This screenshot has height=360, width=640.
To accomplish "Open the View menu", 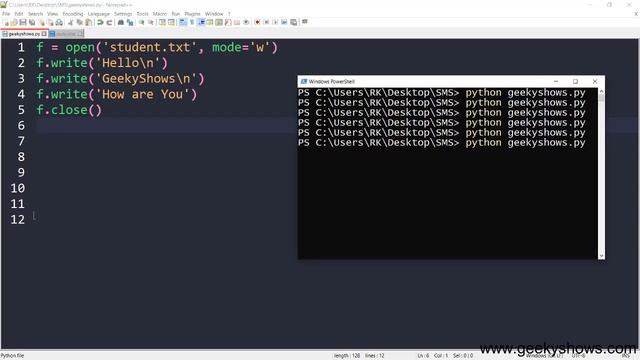I will 53,14.
